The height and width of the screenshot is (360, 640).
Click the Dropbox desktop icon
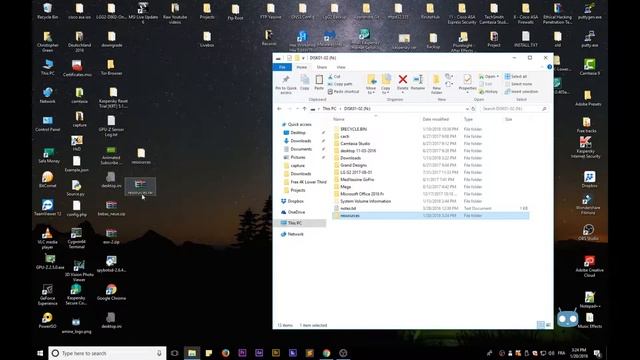click(x=589, y=180)
